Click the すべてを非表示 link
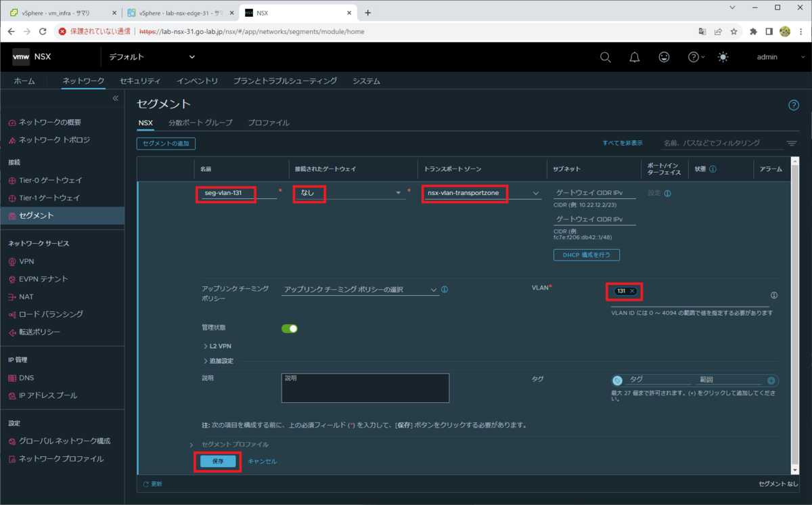812x505 pixels. pyautogui.click(x=623, y=144)
